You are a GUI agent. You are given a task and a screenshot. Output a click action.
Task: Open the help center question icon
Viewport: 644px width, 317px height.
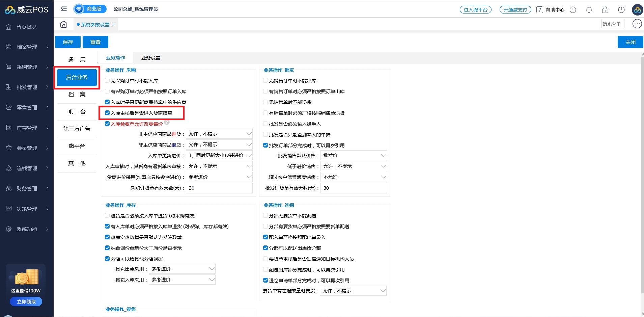click(540, 10)
